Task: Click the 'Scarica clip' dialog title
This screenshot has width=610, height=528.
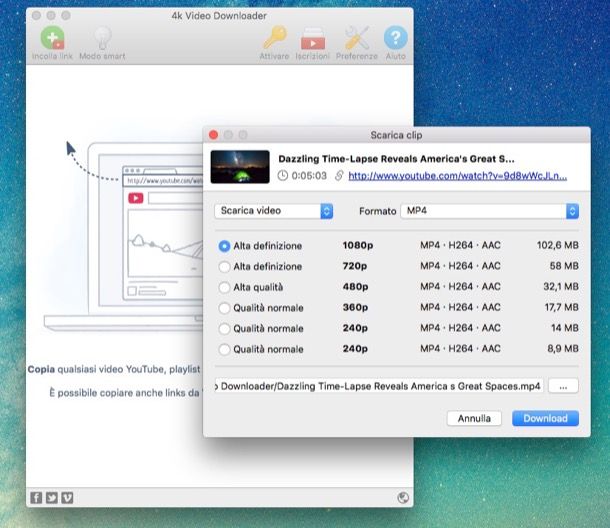Action: click(396, 135)
